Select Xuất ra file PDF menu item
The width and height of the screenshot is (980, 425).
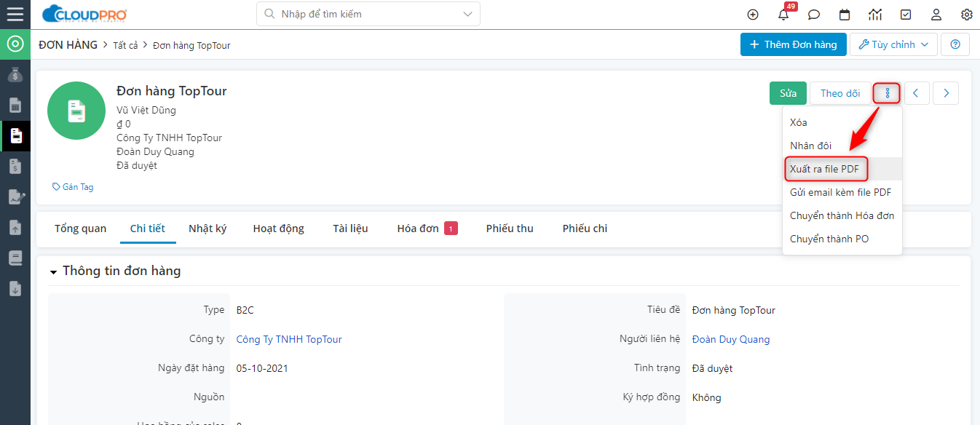[x=824, y=169]
